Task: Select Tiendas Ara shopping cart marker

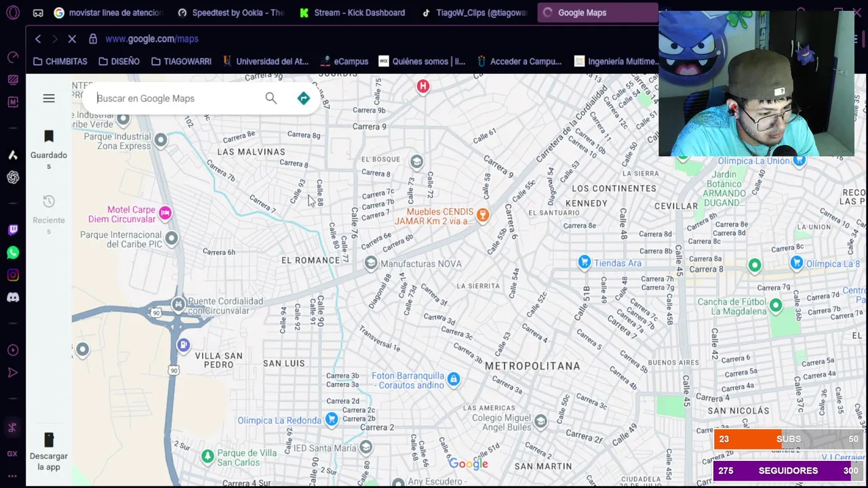Action: (585, 262)
